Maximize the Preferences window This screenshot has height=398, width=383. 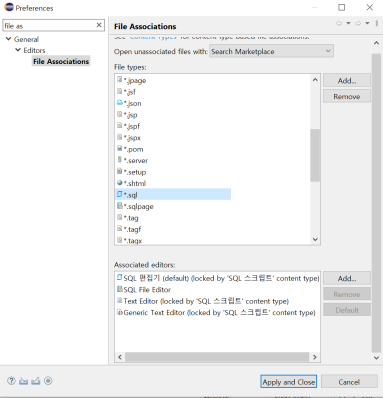[x=342, y=7]
